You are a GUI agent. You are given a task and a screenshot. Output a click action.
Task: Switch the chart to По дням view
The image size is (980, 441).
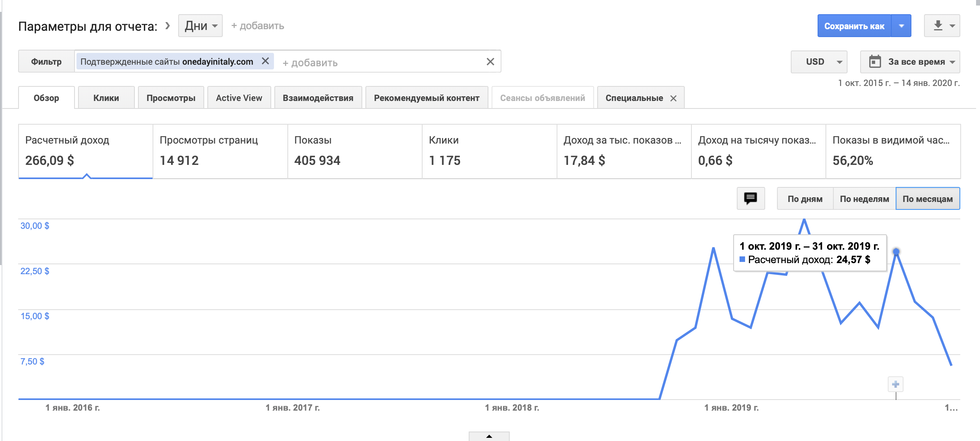pyautogui.click(x=805, y=199)
